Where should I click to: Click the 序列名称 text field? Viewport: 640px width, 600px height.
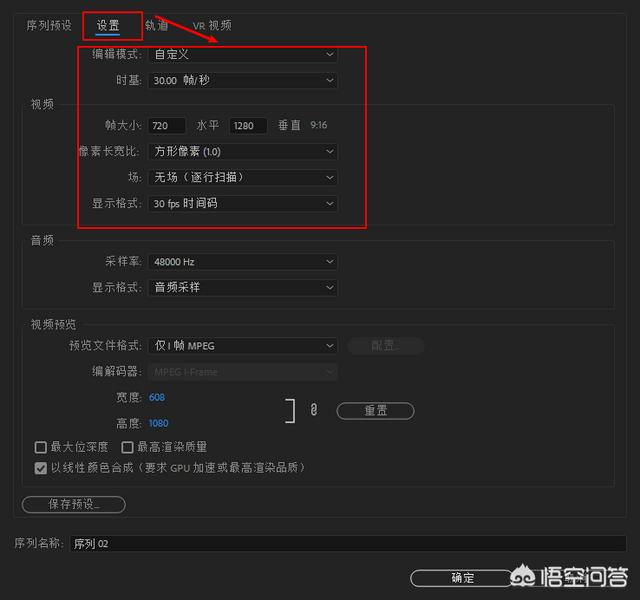tap(347, 544)
